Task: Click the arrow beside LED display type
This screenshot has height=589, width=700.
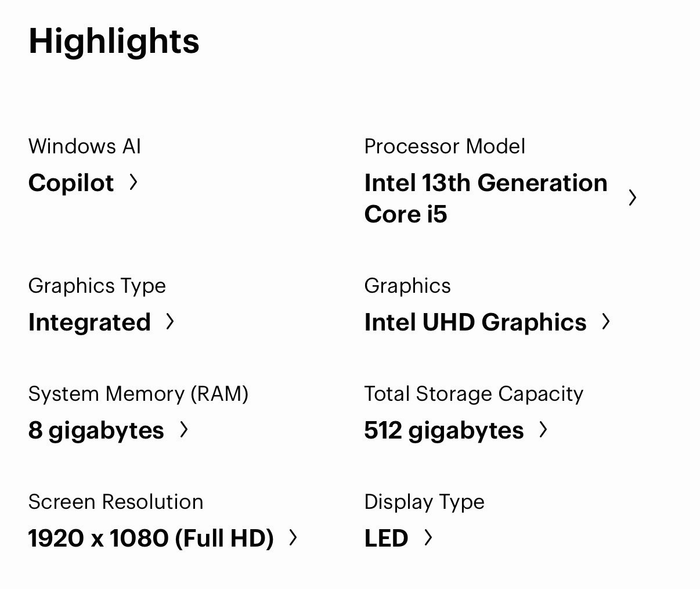Action: pos(428,538)
